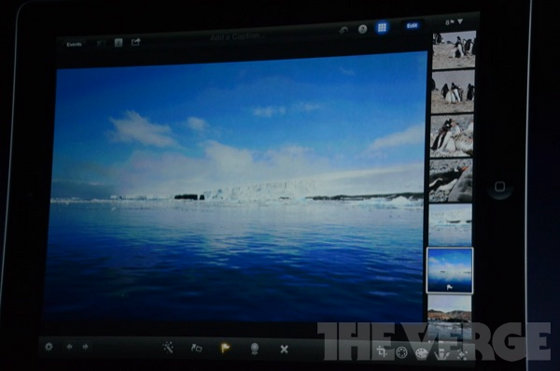560x371 pixels.
Task: Mark photo as favorite with ribbon icon
Action: click(x=254, y=349)
